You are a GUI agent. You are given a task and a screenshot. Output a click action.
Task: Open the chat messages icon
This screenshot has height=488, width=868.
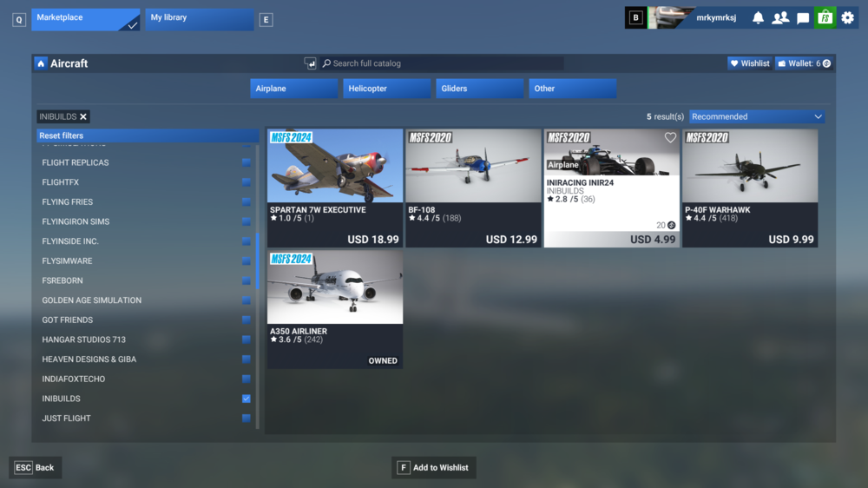(803, 17)
